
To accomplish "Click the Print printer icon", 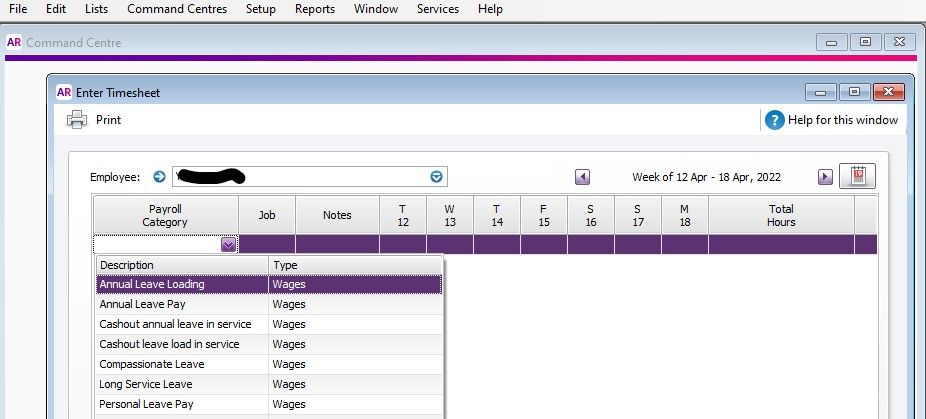I will (x=77, y=120).
